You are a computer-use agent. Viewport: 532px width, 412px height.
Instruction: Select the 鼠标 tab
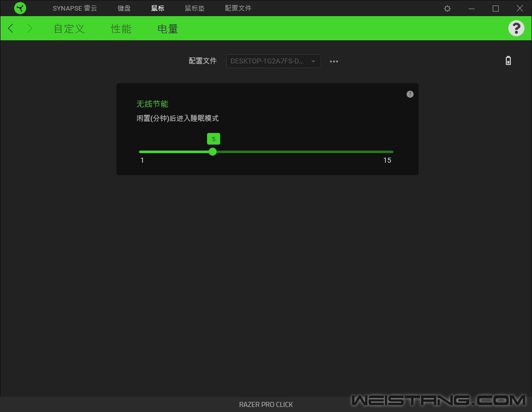pos(158,8)
